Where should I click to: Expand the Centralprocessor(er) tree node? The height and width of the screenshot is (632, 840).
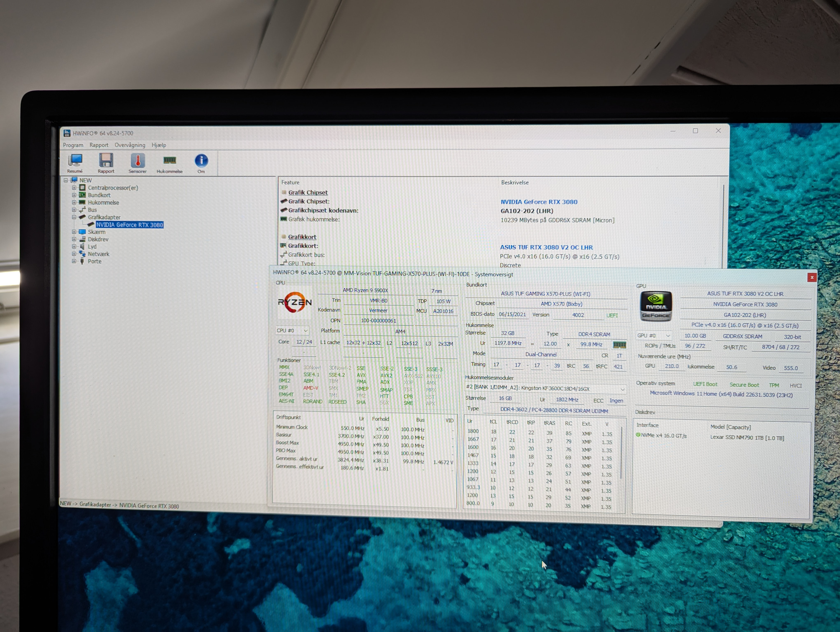(74, 188)
